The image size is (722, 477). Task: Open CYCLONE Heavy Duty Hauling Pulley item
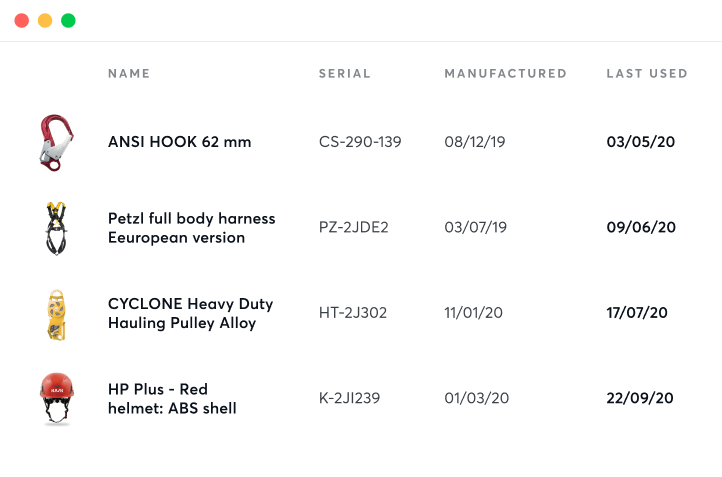point(190,313)
